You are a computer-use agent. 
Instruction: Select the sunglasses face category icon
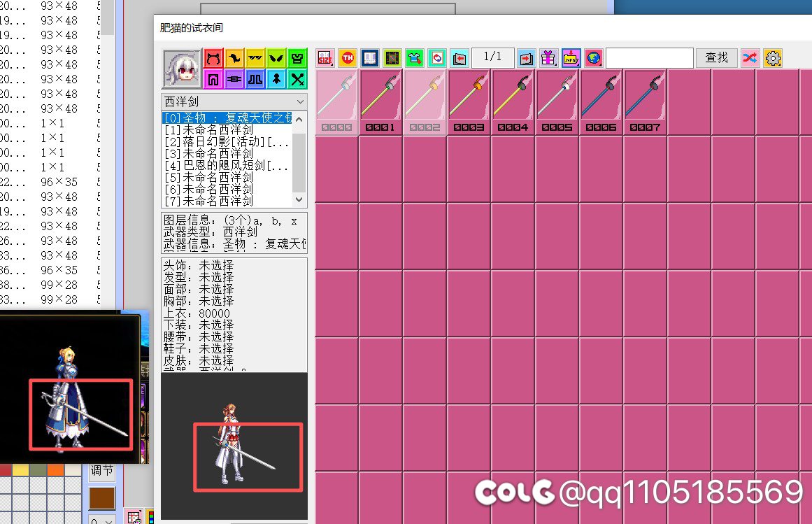(x=255, y=58)
